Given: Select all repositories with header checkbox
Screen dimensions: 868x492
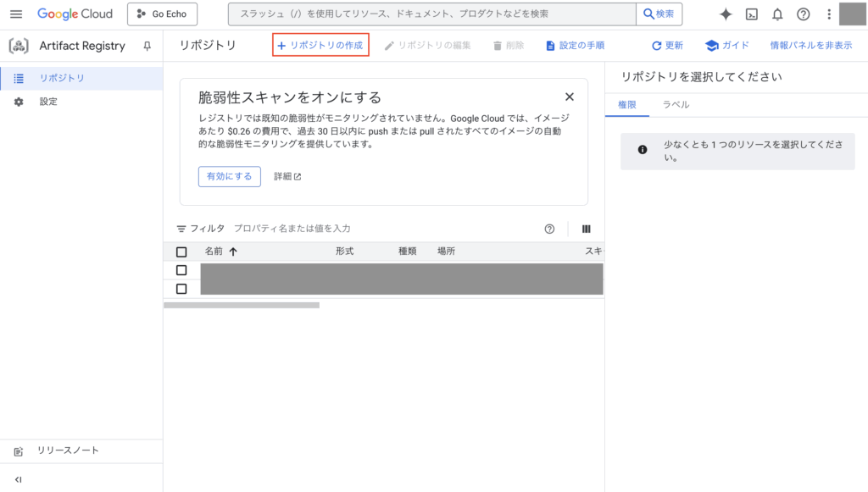Looking at the screenshot, I should point(181,252).
